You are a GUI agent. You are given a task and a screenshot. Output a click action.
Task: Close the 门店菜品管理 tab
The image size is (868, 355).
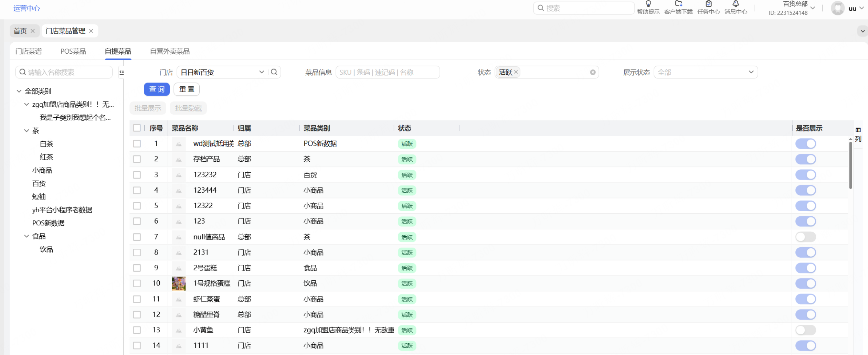click(x=91, y=31)
